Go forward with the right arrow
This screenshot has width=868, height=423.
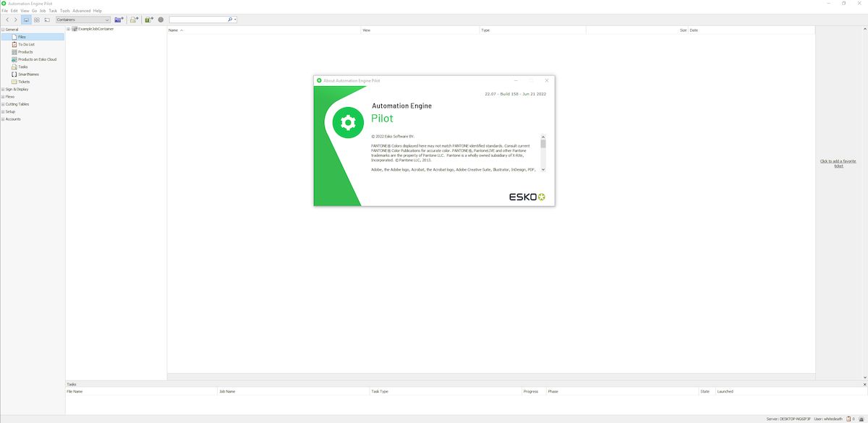coord(16,20)
